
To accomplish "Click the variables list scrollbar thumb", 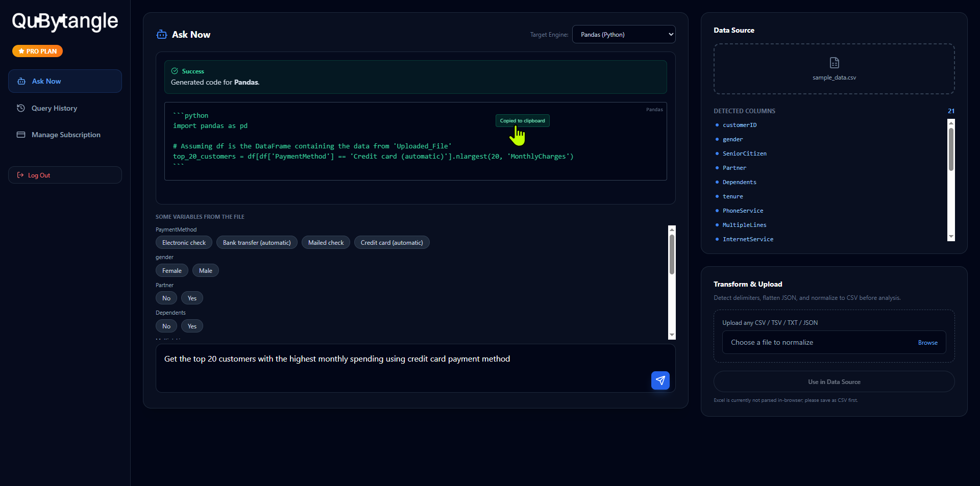I will 672,254.
